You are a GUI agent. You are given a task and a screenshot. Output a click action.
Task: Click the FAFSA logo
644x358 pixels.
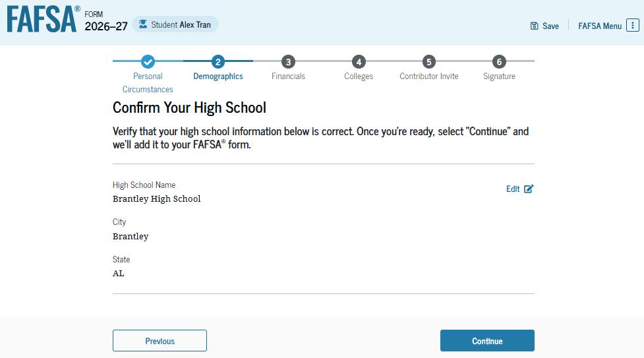tap(42, 20)
